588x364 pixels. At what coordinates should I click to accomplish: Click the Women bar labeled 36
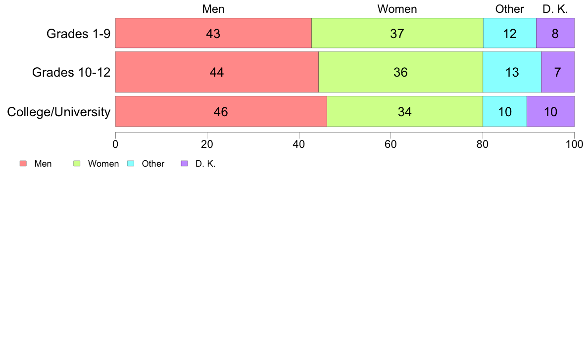point(400,72)
